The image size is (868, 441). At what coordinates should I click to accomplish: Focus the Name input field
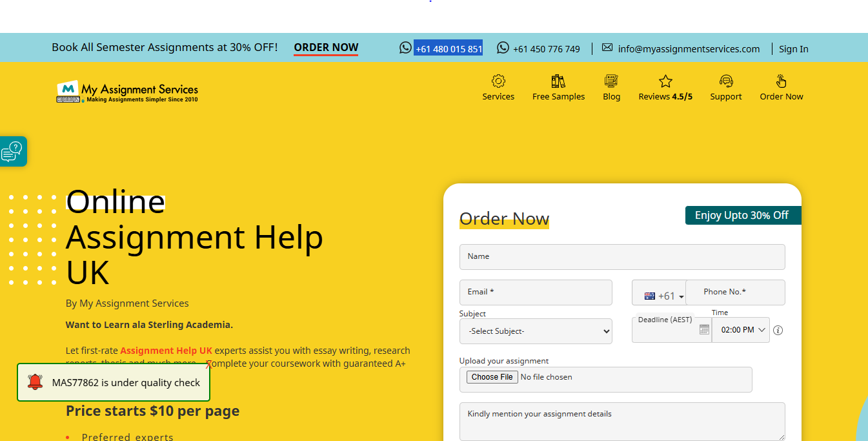coord(622,257)
